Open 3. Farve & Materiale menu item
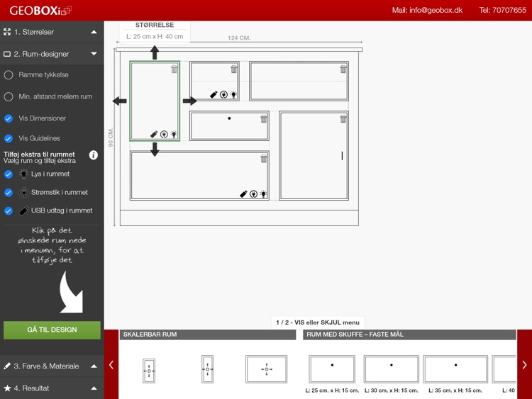The height and width of the screenshot is (399, 532). pos(52,366)
